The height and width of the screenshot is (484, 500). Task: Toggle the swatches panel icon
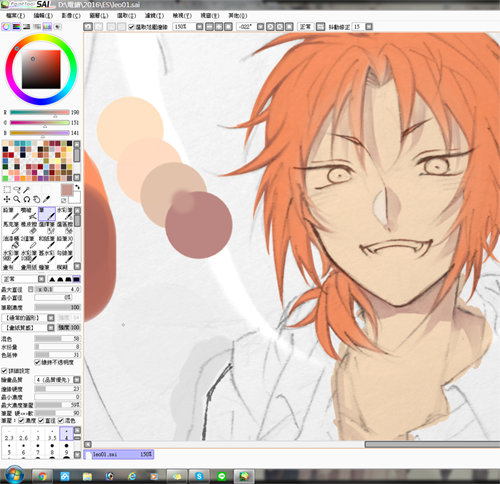tap(47, 27)
